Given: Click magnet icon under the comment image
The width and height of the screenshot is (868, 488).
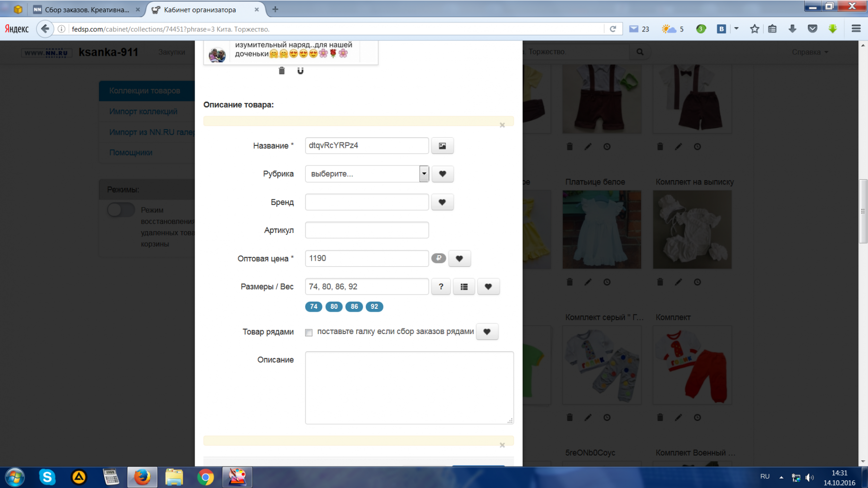Looking at the screenshot, I should coord(300,71).
